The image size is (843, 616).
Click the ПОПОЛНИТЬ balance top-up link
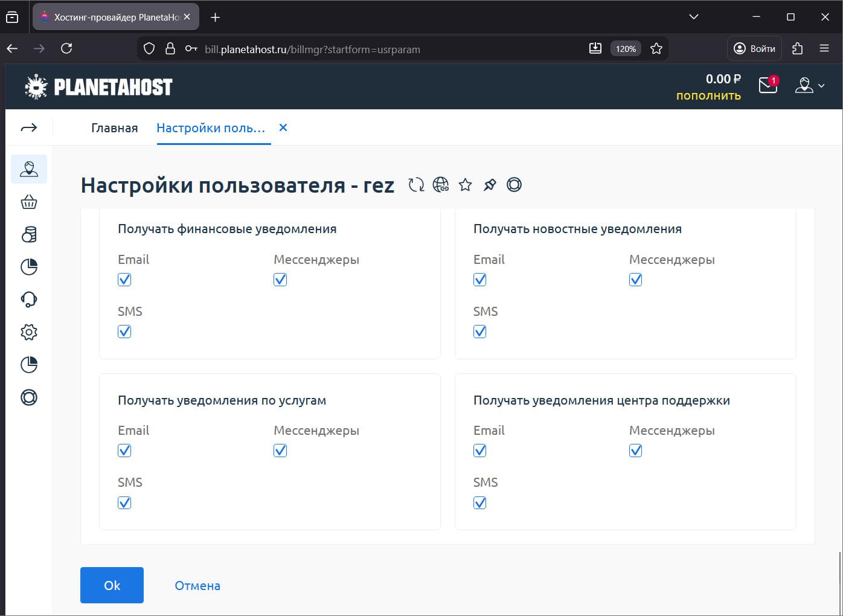[708, 96]
